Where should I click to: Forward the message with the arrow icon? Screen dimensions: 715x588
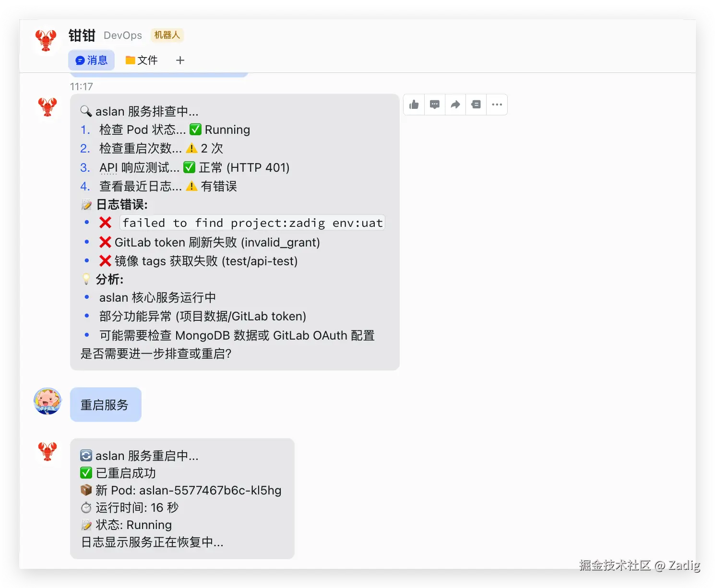coord(455,105)
